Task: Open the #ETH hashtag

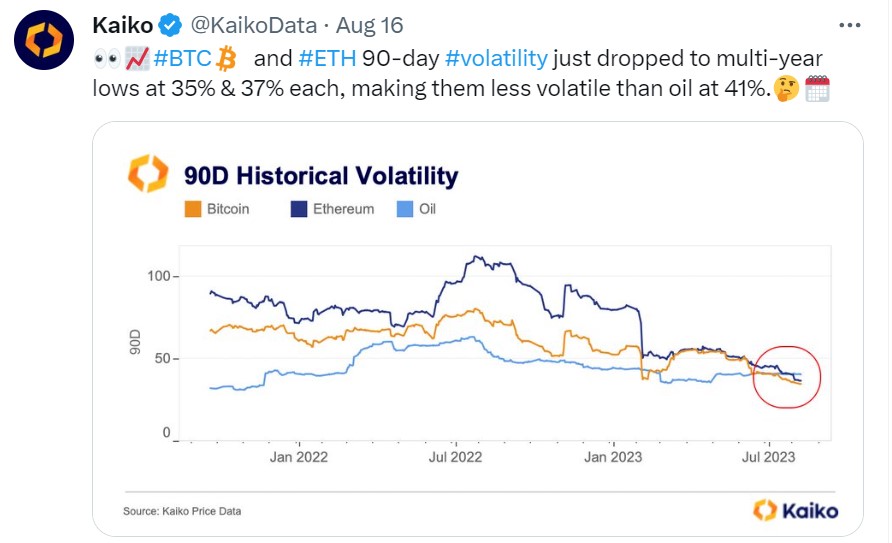Action: [x=327, y=59]
